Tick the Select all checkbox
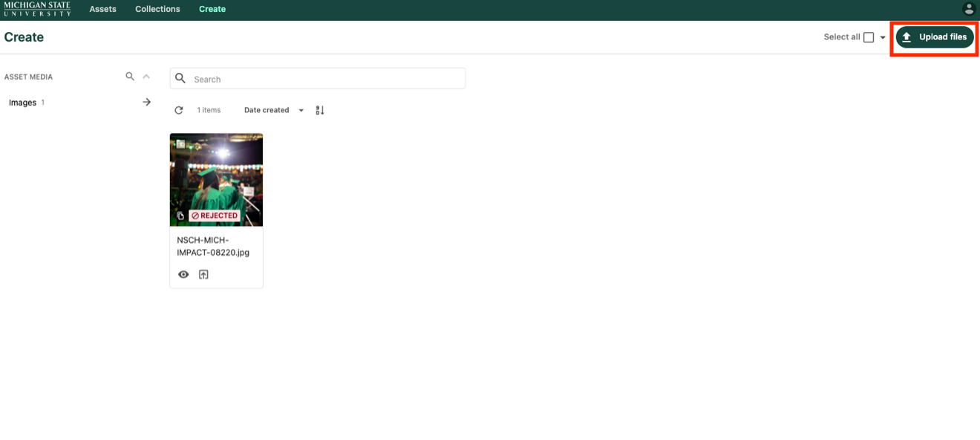Image resolution: width=980 pixels, height=440 pixels. point(869,37)
